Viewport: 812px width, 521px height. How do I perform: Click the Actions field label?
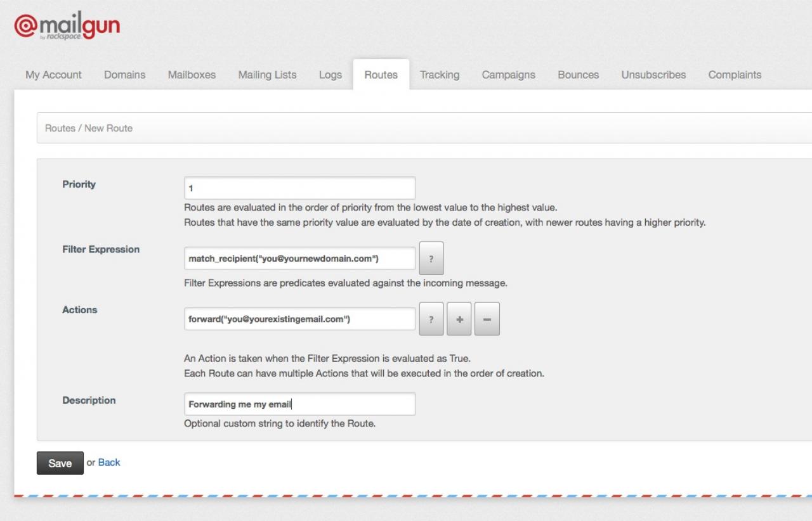pos(80,310)
